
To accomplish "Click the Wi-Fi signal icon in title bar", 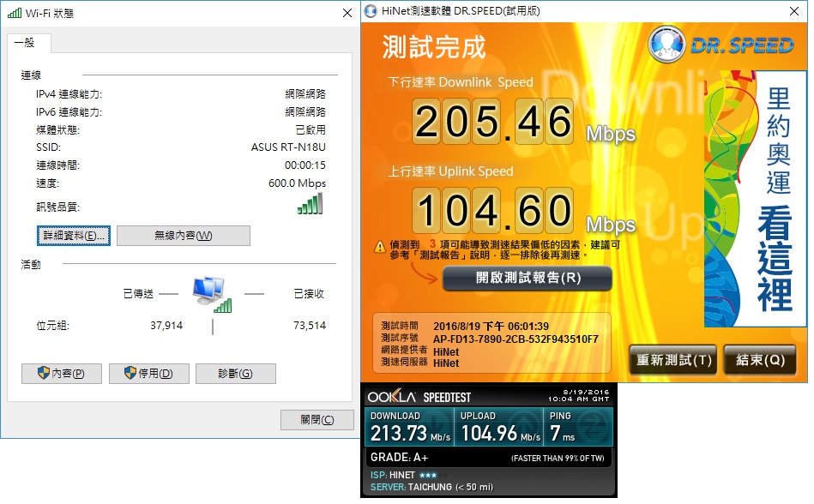I will point(14,13).
